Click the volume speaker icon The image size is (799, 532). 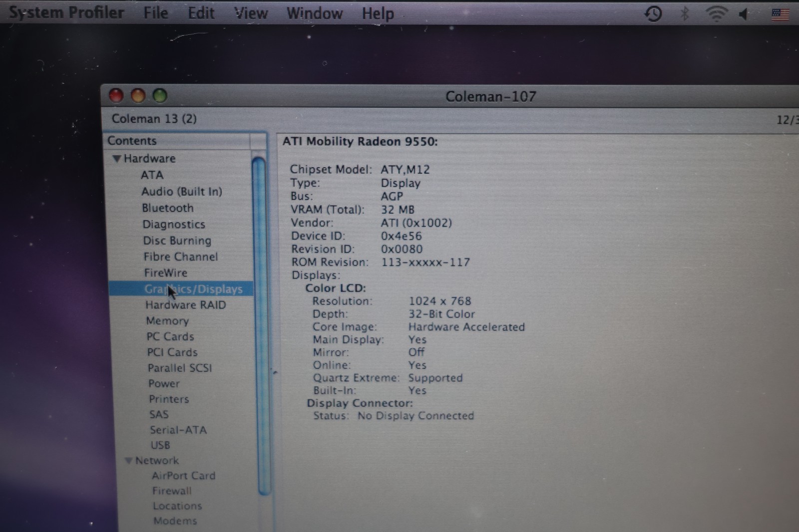pos(744,14)
